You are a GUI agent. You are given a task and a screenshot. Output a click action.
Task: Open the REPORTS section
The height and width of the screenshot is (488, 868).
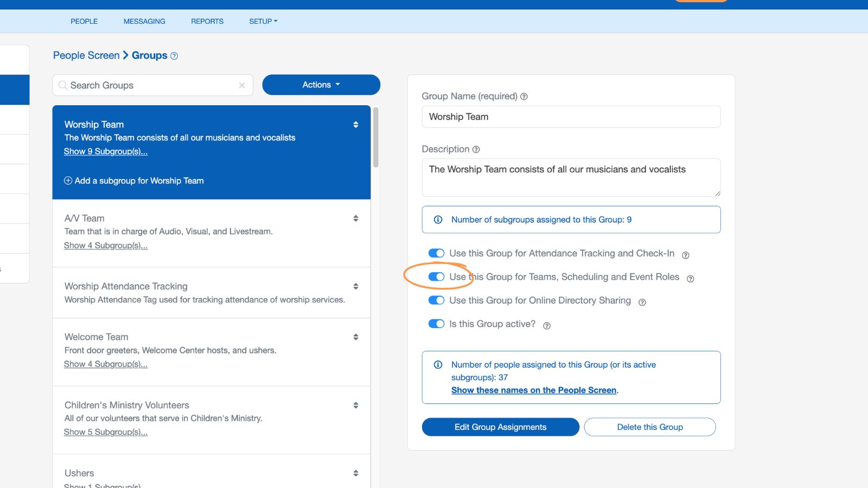pyautogui.click(x=207, y=21)
